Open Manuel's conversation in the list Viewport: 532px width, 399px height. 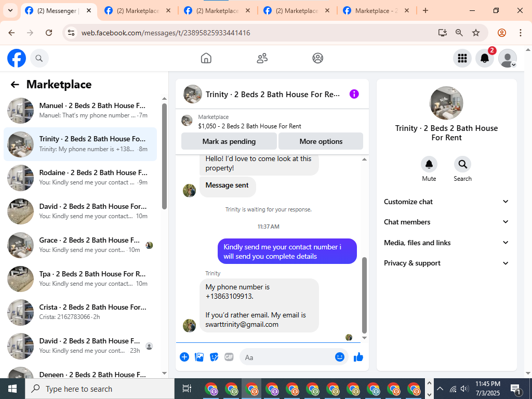80,110
